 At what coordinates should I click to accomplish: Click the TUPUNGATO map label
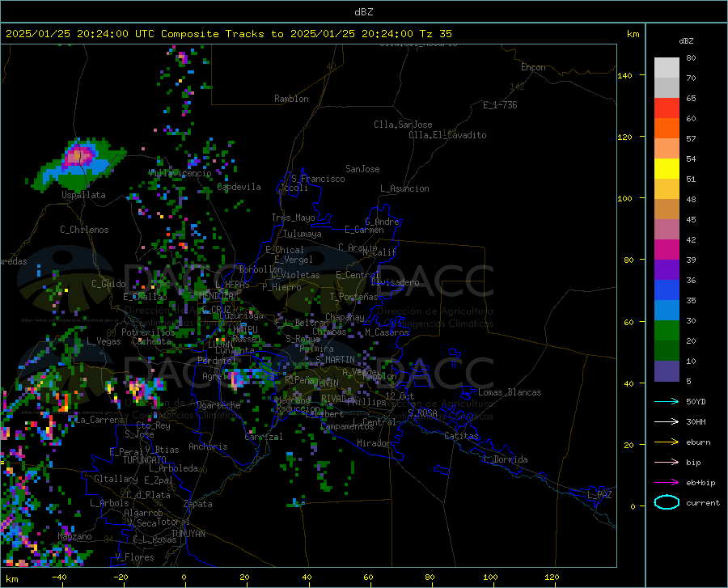pyautogui.click(x=145, y=460)
